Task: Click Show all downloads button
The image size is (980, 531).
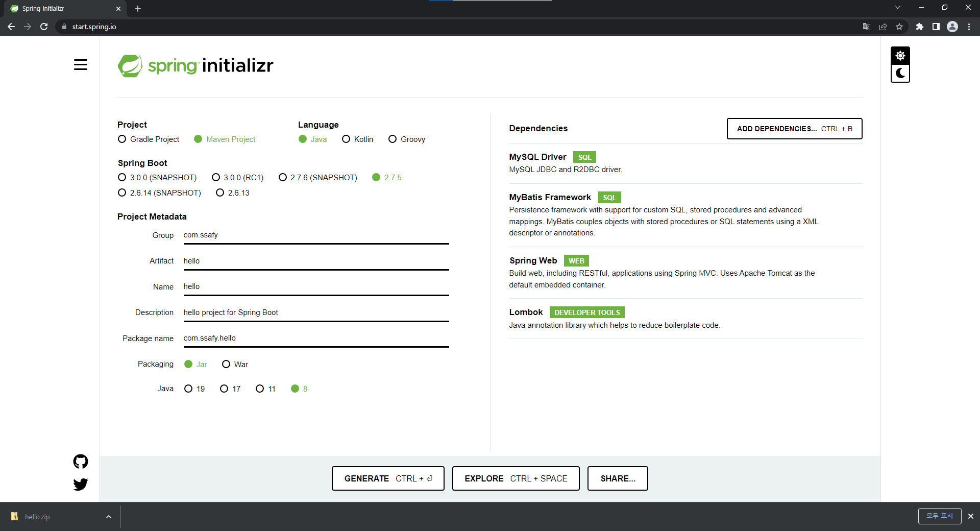Action: [940, 516]
